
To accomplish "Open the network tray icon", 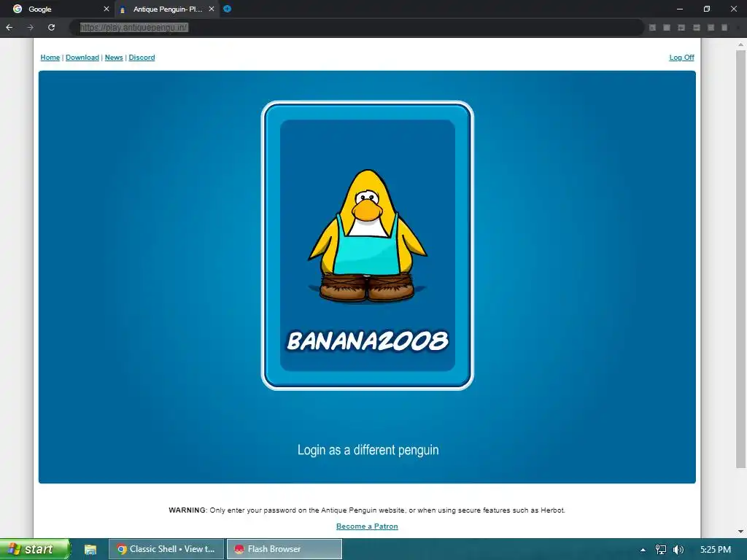I will tap(661, 550).
